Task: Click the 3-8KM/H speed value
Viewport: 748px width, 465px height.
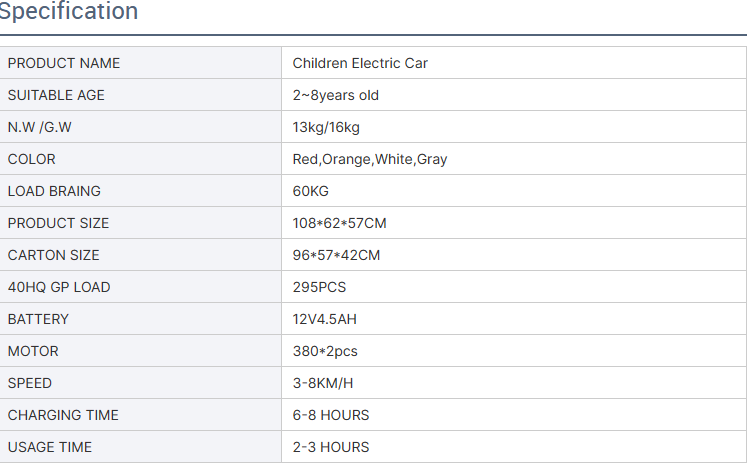Action: (x=322, y=383)
